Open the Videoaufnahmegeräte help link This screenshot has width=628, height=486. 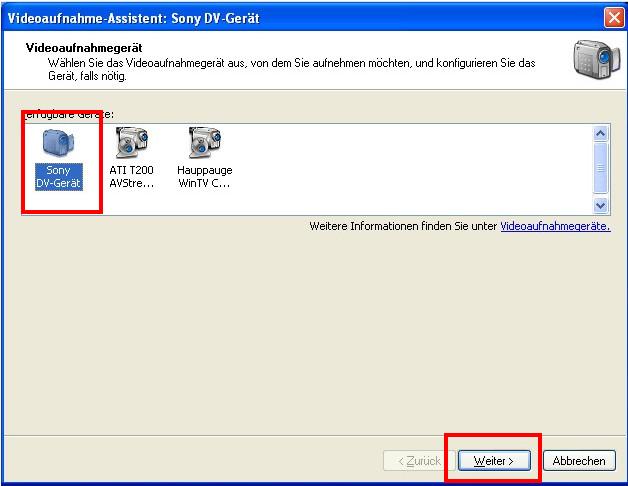(x=554, y=227)
